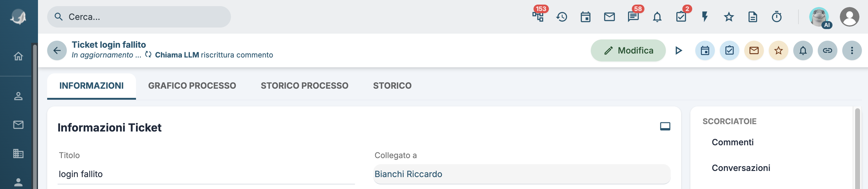Click the link icon in ticket toolbar
Image resolution: width=868 pixels, height=189 pixels.
827,50
